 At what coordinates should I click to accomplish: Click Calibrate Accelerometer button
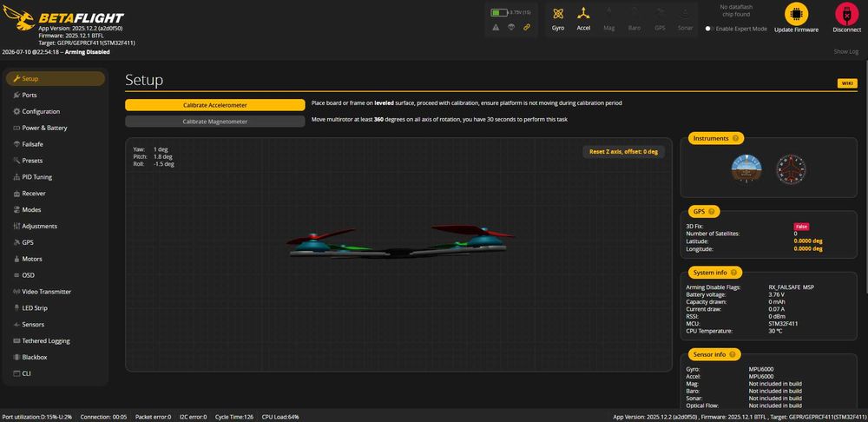click(x=214, y=105)
